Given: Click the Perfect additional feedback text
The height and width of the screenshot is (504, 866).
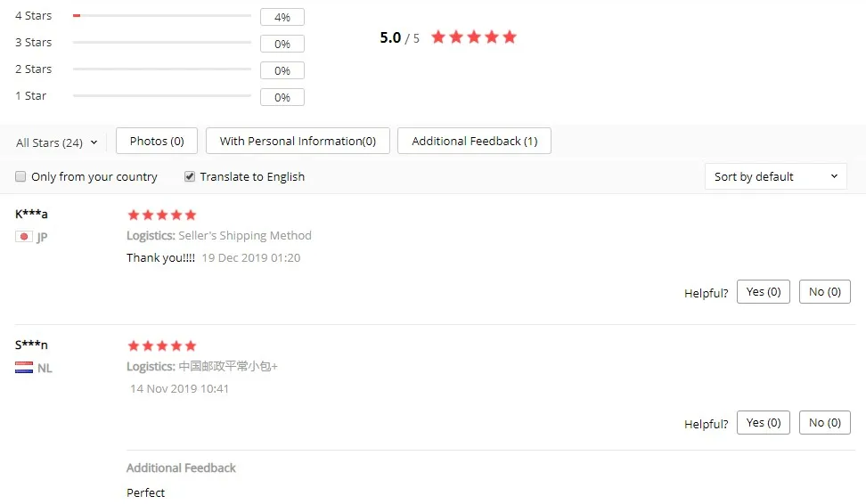Looking at the screenshot, I should point(146,492).
